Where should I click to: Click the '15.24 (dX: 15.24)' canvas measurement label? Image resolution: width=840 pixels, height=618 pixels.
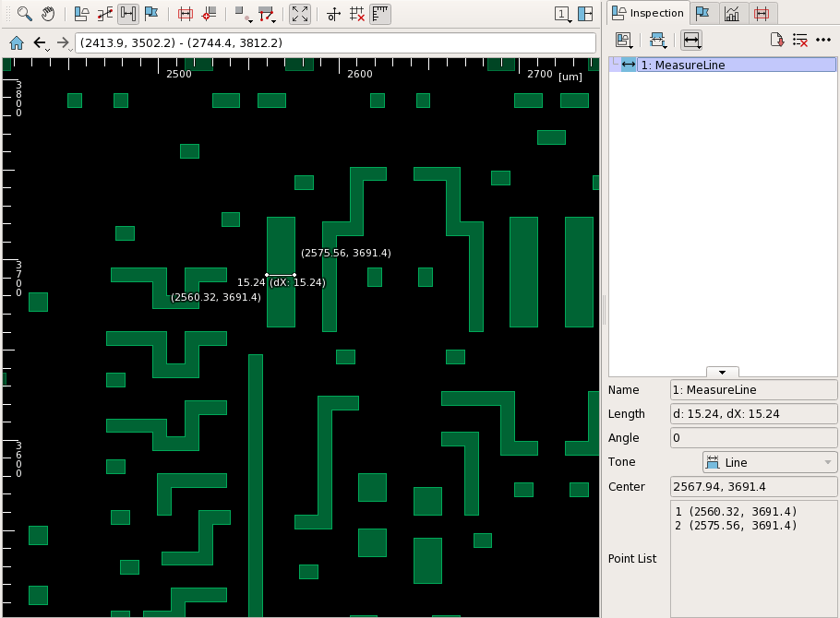point(282,282)
